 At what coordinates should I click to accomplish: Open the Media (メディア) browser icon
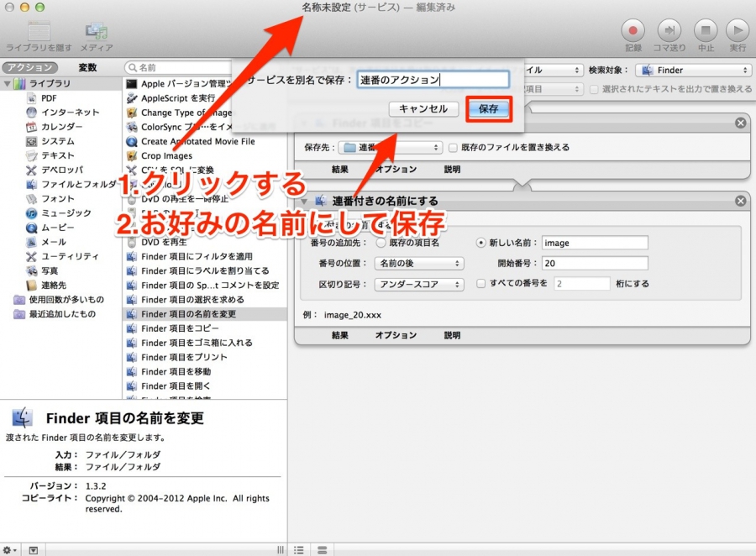(97, 32)
